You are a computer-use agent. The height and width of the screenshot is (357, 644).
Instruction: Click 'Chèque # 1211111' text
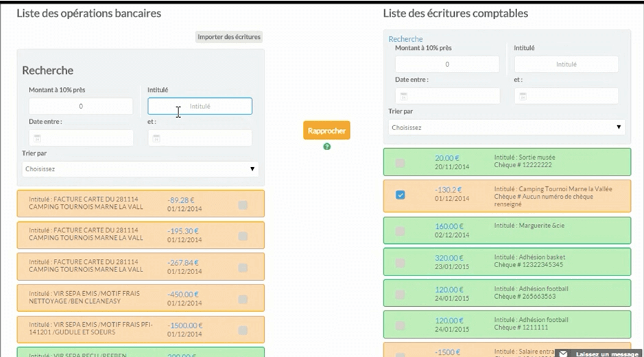pyautogui.click(x=521, y=328)
